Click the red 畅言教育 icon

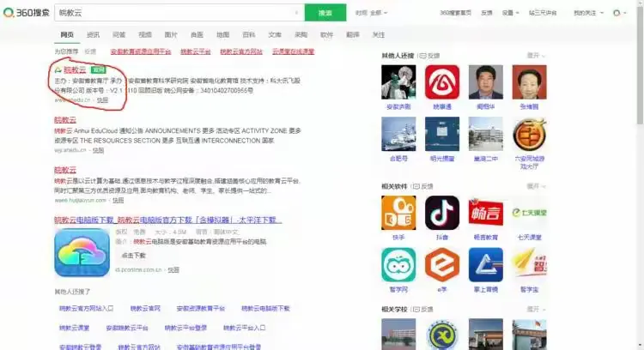(x=485, y=213)
